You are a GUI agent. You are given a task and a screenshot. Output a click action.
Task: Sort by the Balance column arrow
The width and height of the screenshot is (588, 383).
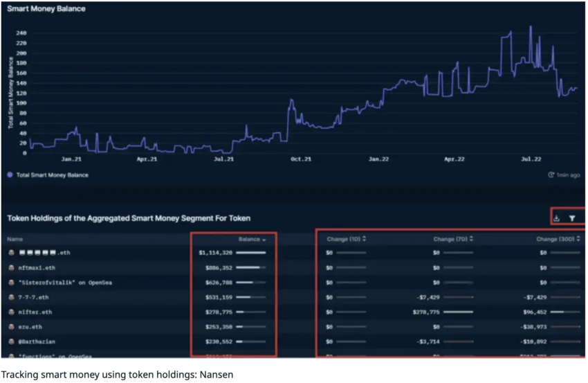(264, 240)
